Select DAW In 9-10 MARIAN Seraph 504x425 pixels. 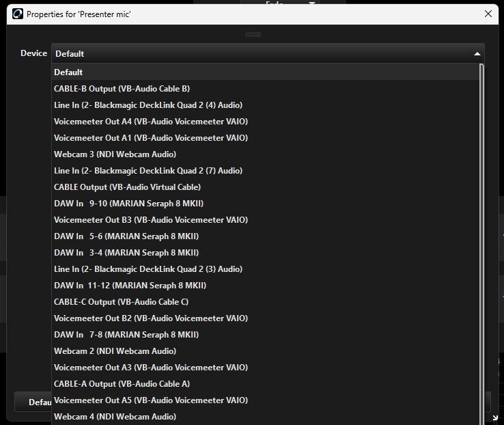pos(266,203)
